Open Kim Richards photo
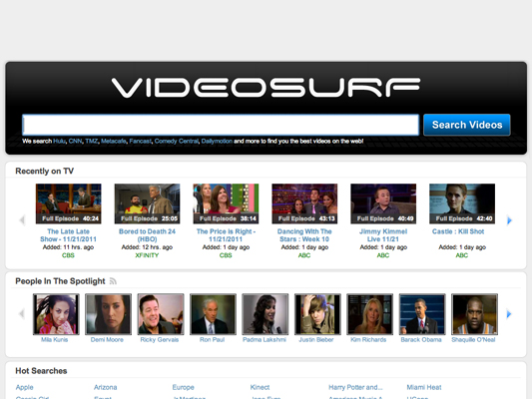The height and width of the screenshot is (399, 532). [370, 314]
